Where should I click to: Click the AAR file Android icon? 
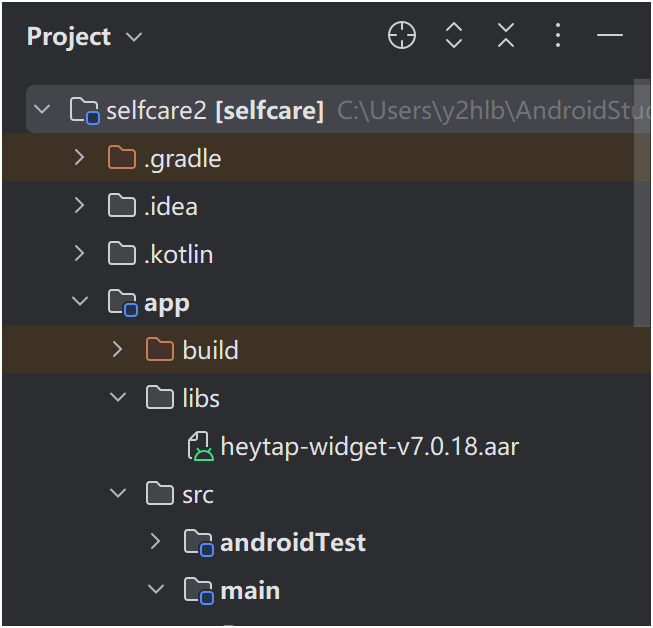[201, 447]
